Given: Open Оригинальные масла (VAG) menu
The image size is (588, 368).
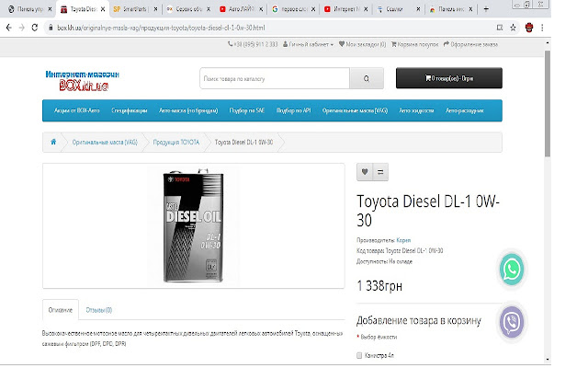Looking at the screenshot, I should [x=355, y=110].
